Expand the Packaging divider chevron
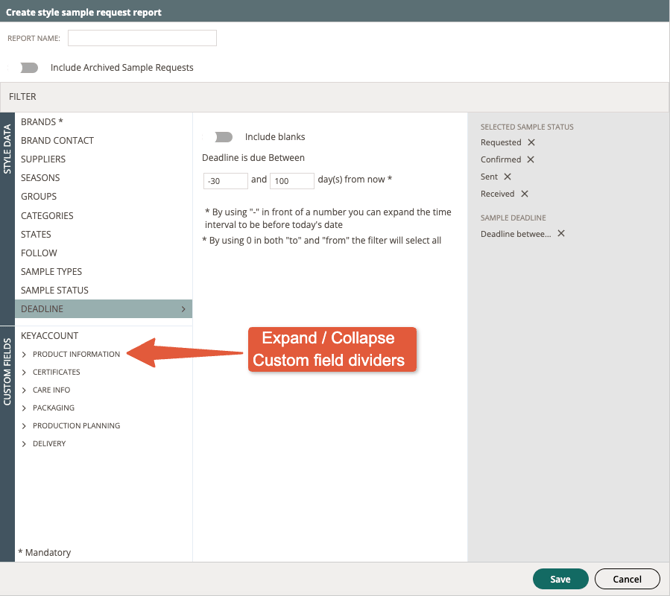The width and height of the screenshot is (670, 596). [24, 408]
